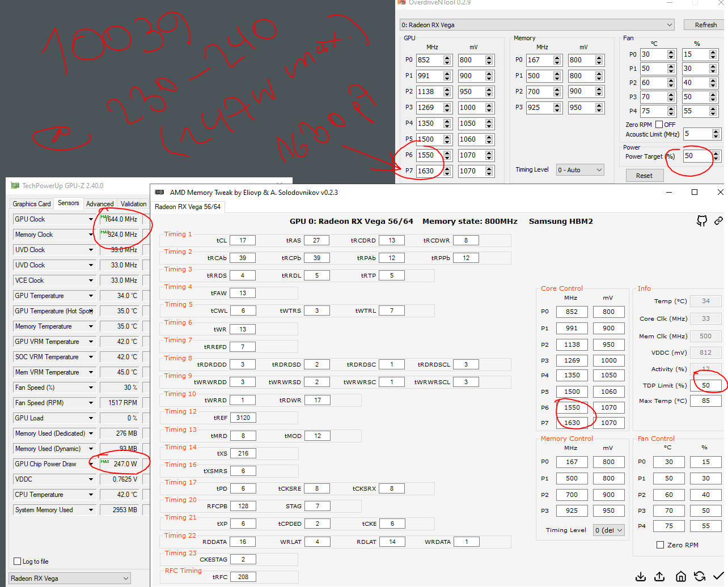The width and height of the screenshot is (728, 587).
Task: Open GPU-Z bottom 'Radeon RX Vega' dropdown
Action: (70, 579)
